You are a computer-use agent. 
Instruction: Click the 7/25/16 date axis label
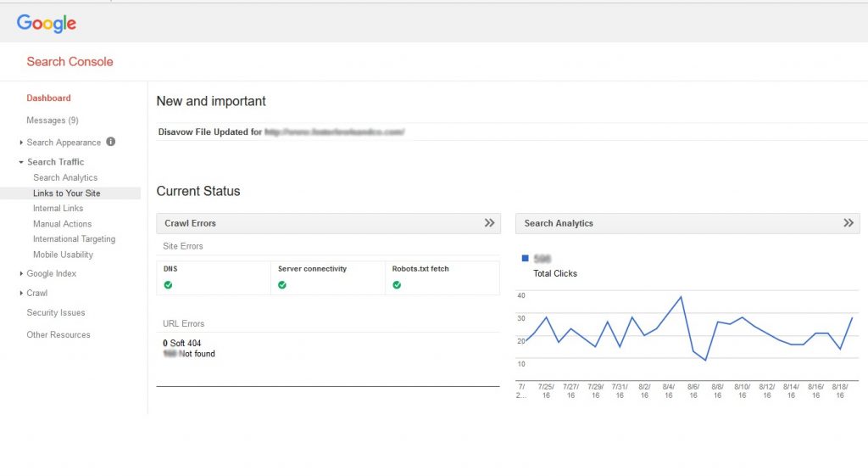pos(547,391)
